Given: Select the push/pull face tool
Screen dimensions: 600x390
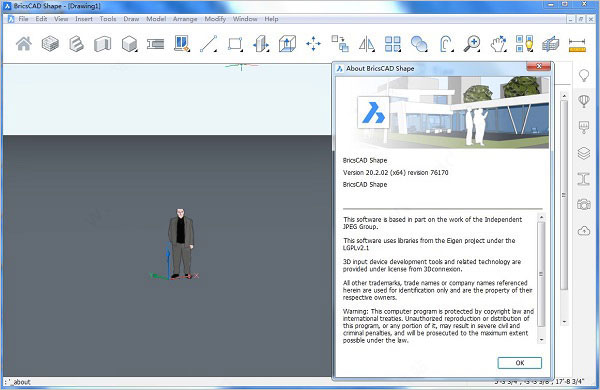Looking at the screenshot, I should pyautogui.click(x=261, y=44).
